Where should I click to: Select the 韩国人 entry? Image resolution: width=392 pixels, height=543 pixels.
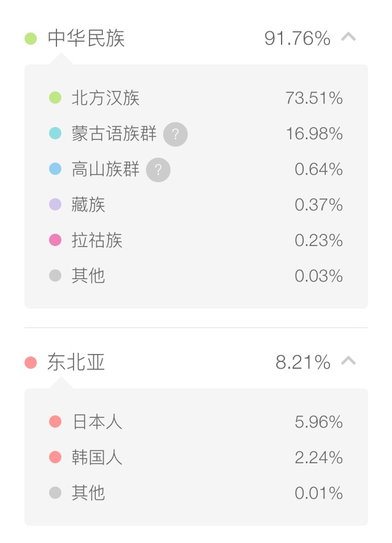click(x=97, y=457)
